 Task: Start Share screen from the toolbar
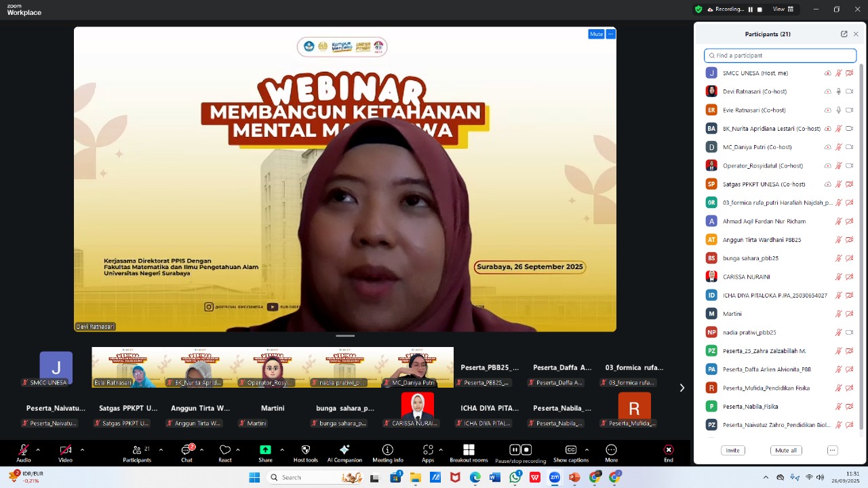(265, 451)
